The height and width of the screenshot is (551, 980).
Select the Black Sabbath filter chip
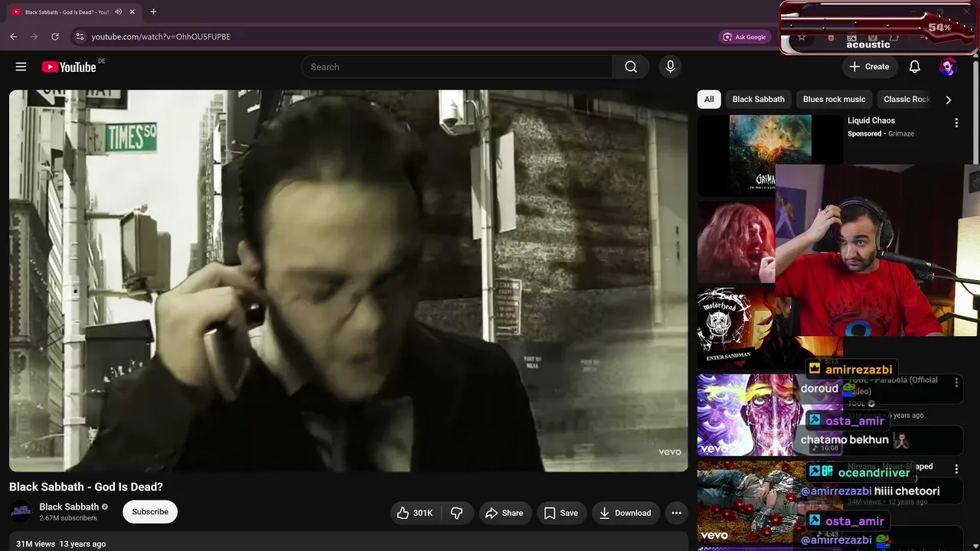pyautogui.click(x=758, y=99)
